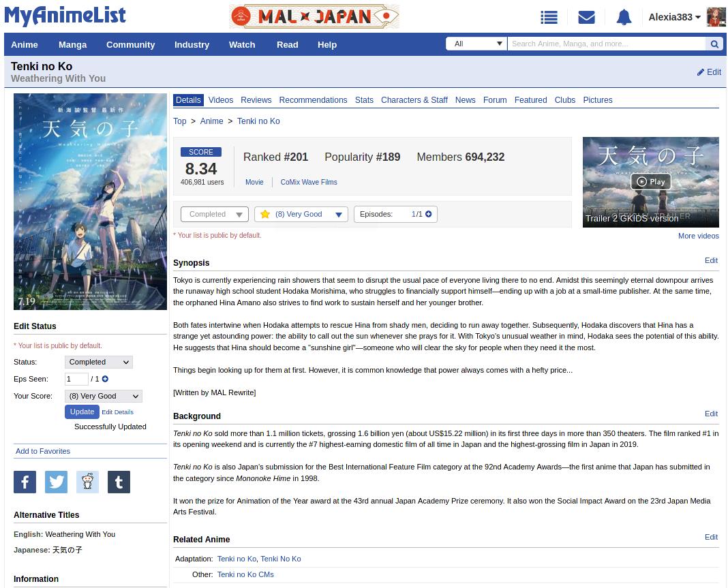Share on Twitter
The height and width of the screenshot is (588, 728).
(56, 482)
